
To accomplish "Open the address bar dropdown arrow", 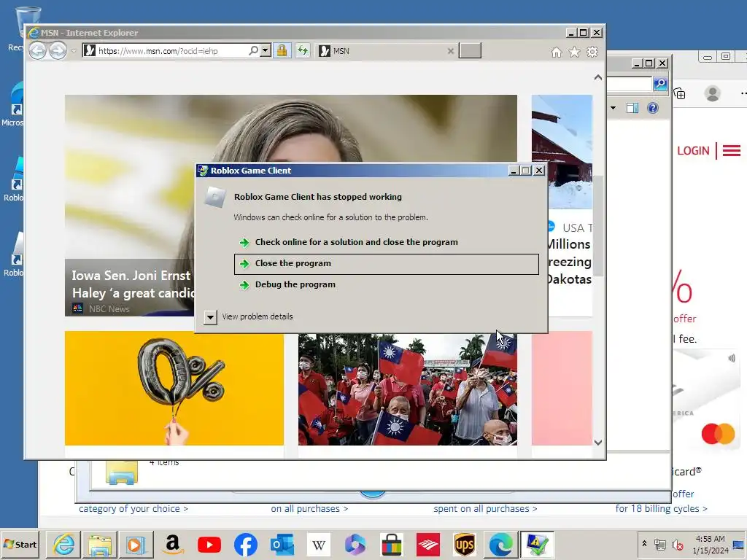I will 266,50.
